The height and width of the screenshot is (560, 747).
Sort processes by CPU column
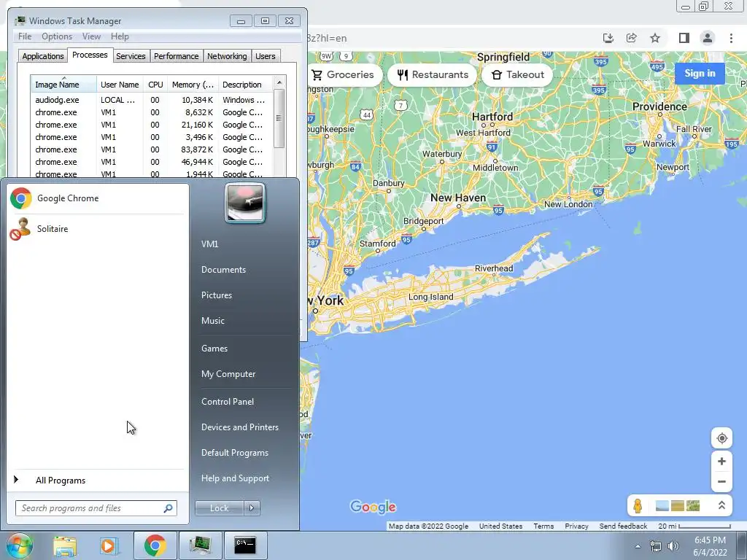(155, 85)
